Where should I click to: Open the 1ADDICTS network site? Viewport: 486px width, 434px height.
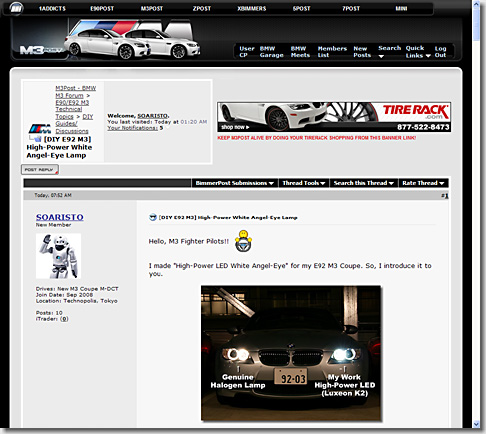(x=52, y=9)
